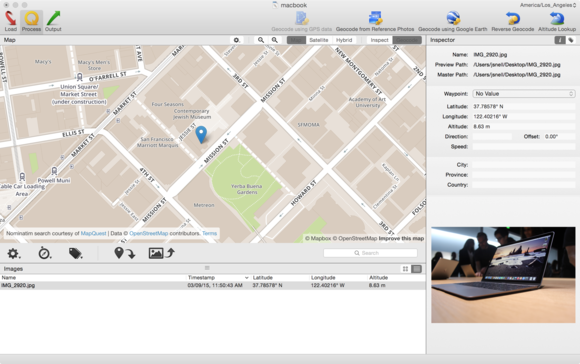
Task: Start Reverse Geocode tool
Action: pos(513,21)
